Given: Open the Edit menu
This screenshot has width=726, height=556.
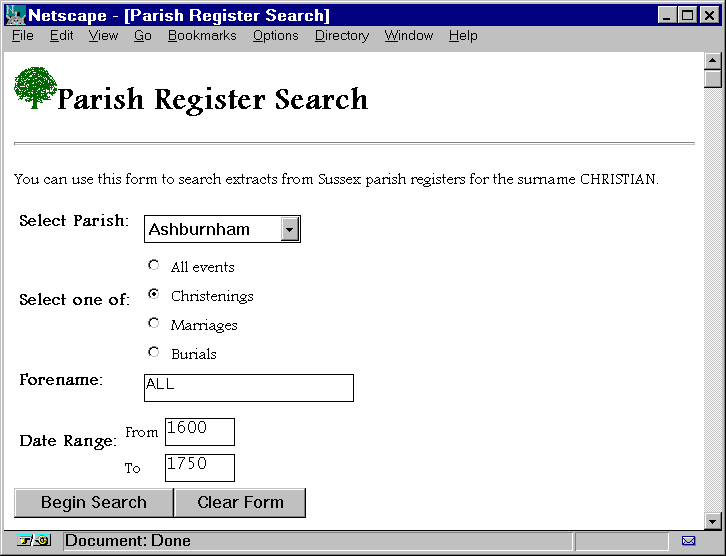Looking at the screenshot, I should coord(62,36).
